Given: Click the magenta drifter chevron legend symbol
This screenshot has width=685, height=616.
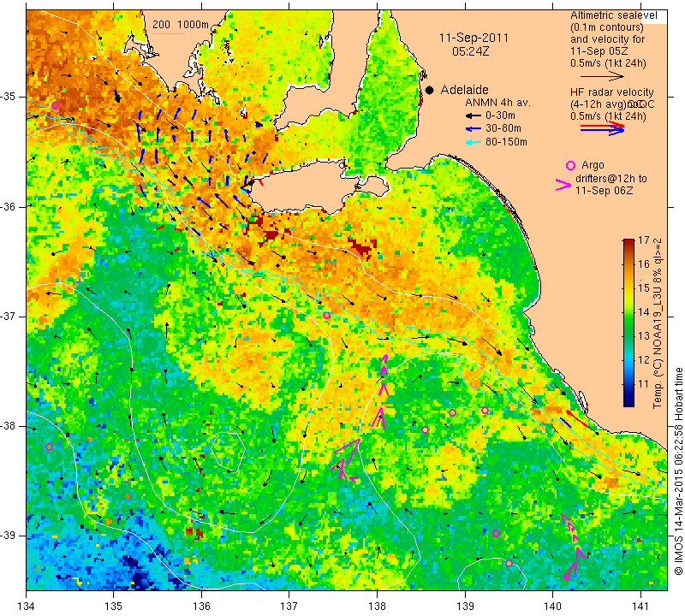Looking at the screenshot, I should [563, 185].
